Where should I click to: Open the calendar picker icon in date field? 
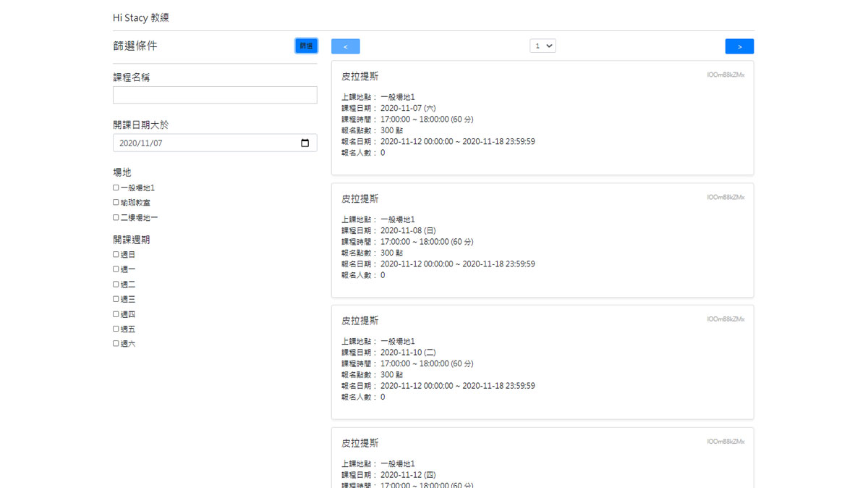(x=305, y=143)
